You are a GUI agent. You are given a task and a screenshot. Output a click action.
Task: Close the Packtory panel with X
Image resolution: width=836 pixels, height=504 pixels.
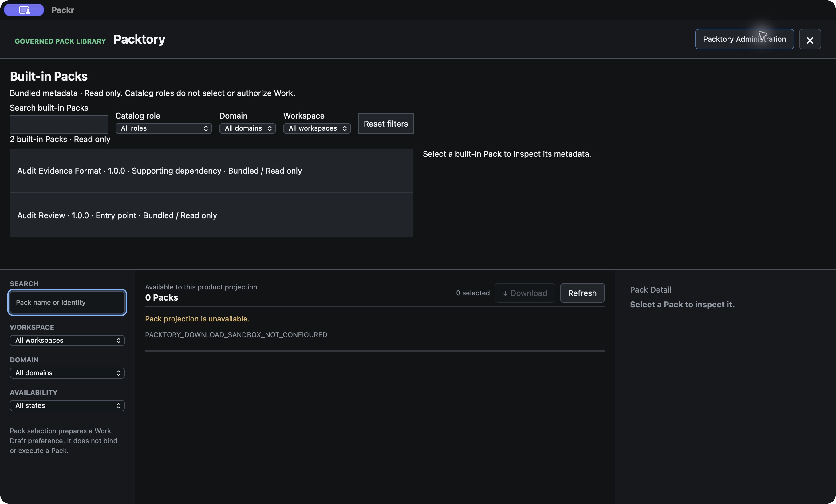click(x=810, y=39)
